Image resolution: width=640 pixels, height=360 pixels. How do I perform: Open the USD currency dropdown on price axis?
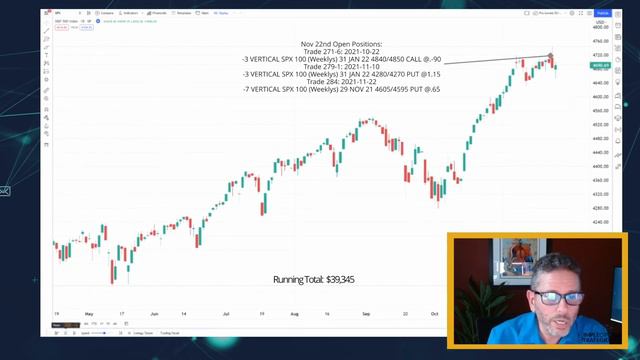tap(601, 22)
